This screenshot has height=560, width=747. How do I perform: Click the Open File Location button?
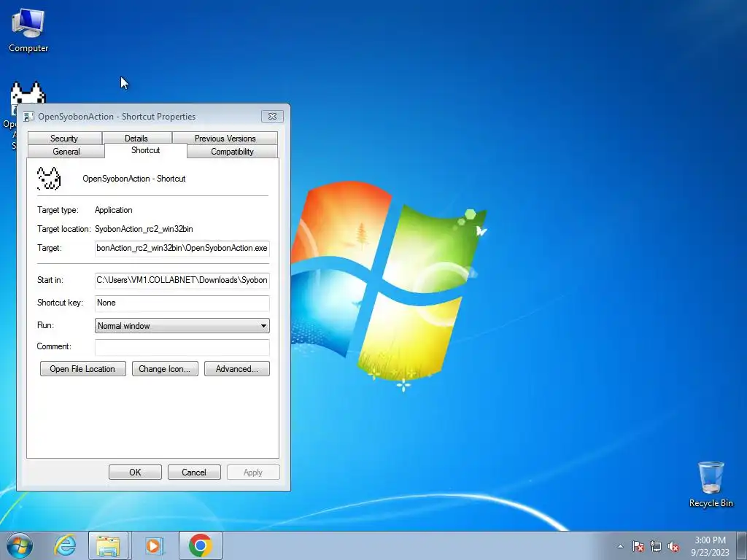click(83, 368)
